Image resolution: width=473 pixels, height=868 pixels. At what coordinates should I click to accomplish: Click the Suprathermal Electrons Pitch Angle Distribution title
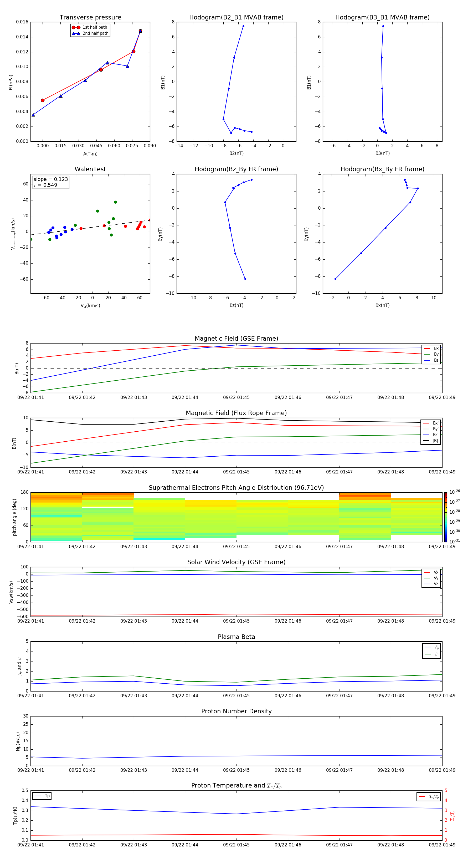pos(236,488)
